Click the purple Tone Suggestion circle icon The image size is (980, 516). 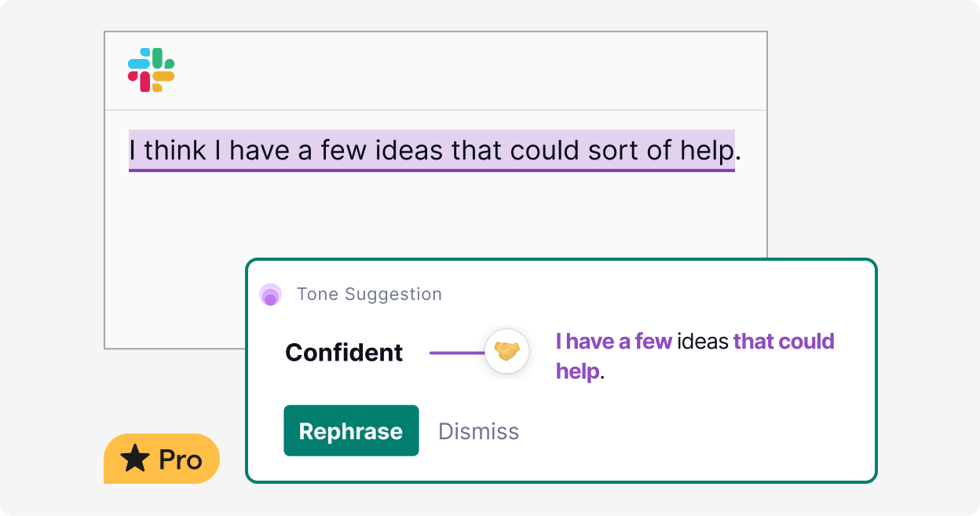click(x=269, y=295)
